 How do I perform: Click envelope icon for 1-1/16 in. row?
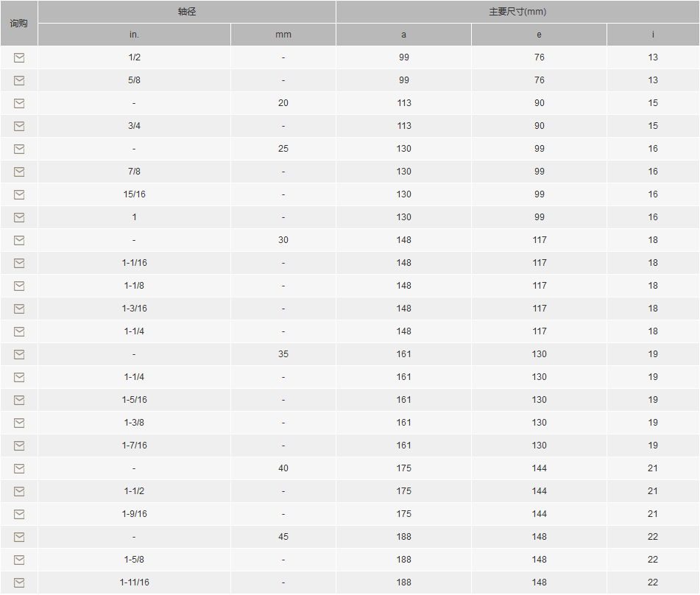(x=19, y=263)
